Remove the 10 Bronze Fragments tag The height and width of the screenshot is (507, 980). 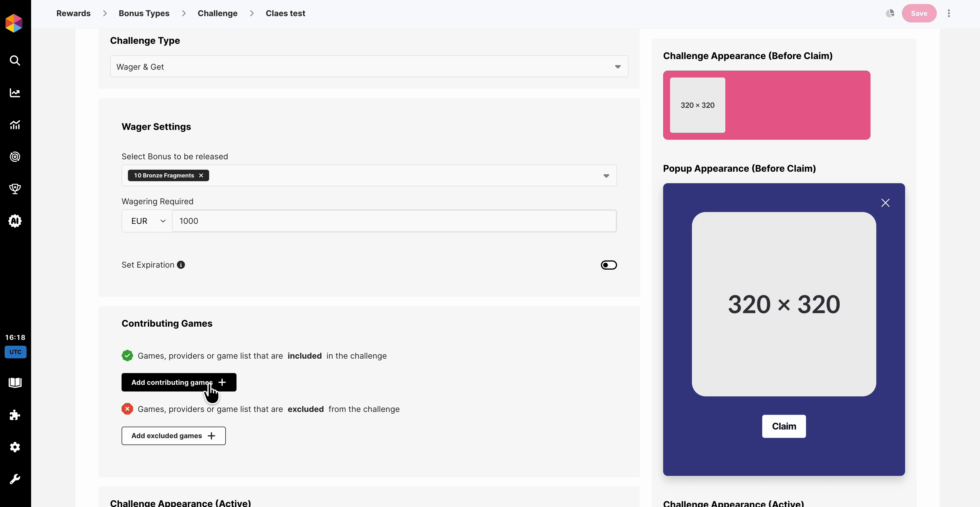[x=201, y=175]
